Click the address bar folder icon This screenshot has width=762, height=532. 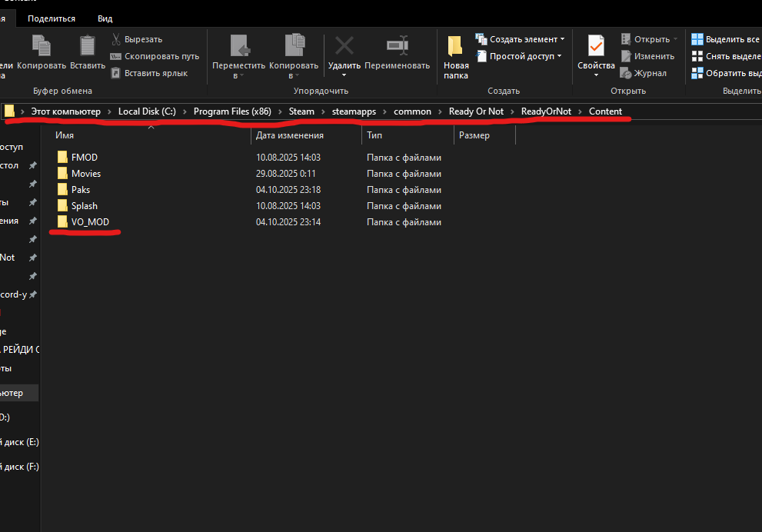[x=10, y=111]
